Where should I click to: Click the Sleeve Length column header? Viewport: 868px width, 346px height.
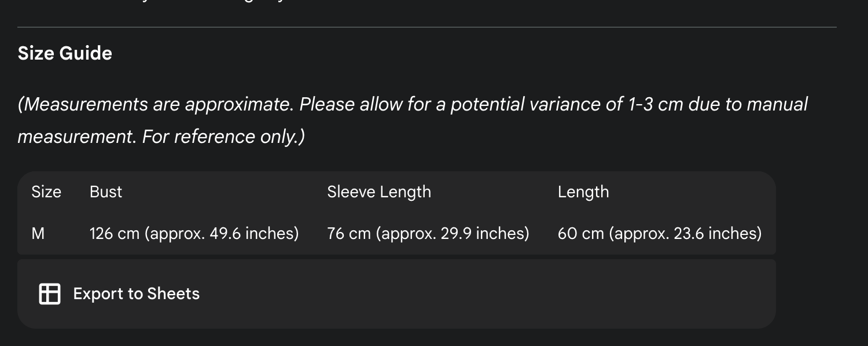pos(379,192)
